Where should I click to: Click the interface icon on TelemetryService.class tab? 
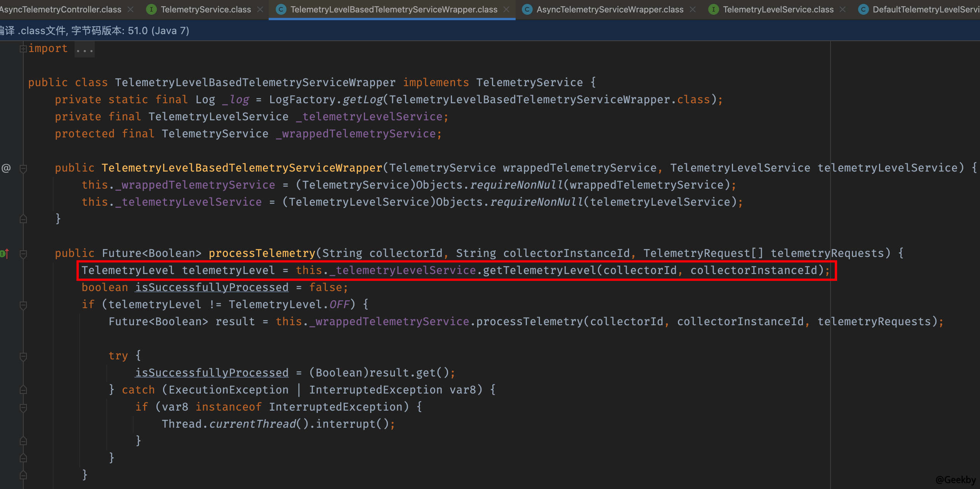(x=151, y=9)
